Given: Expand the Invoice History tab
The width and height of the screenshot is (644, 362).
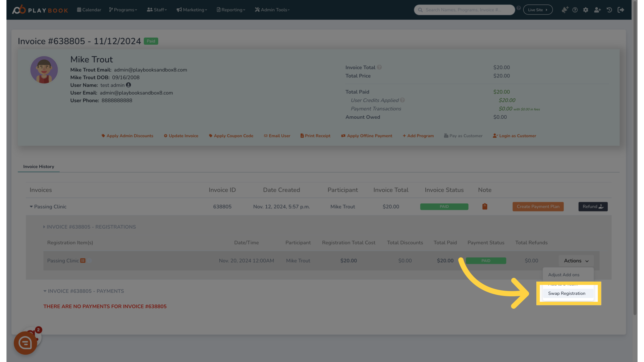Looking at the screenshot, I should [x=39, y=167].
